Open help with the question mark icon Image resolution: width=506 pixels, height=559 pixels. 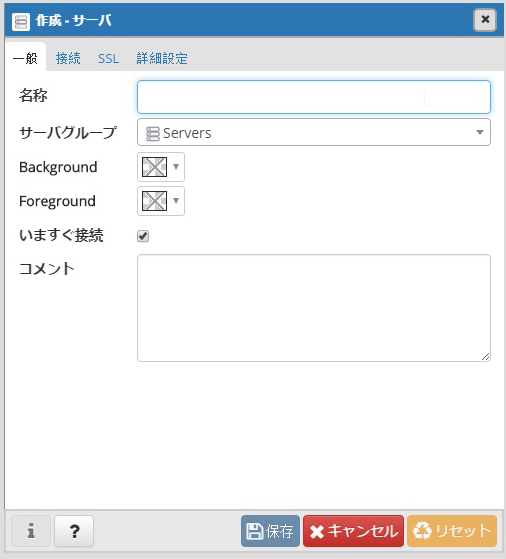[x=74, y=531]
